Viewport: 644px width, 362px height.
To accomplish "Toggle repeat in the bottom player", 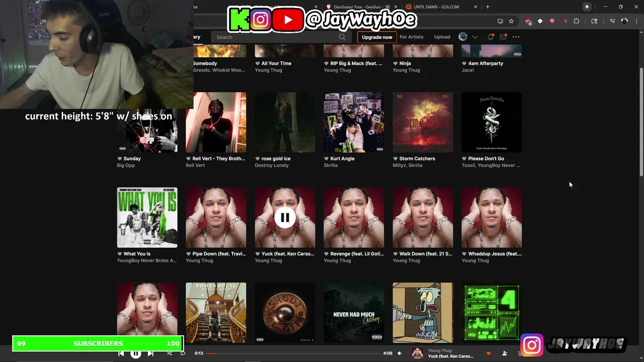I will click(183, 353).
